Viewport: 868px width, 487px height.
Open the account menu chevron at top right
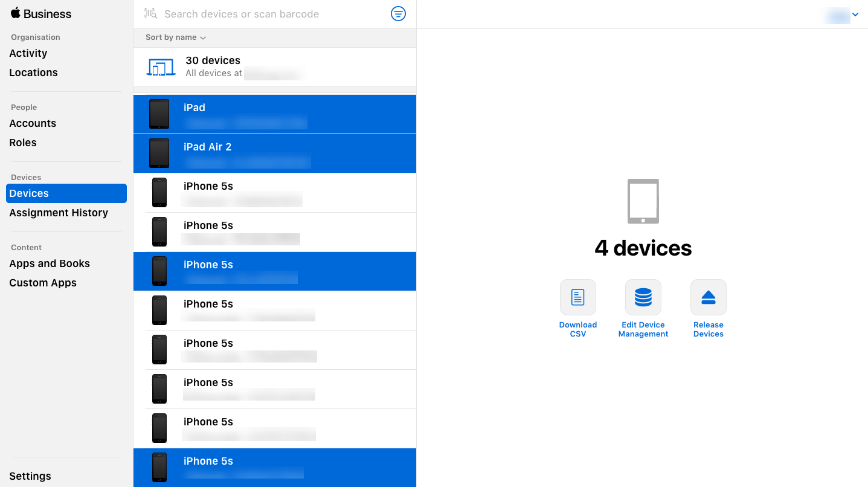[855, 15]
